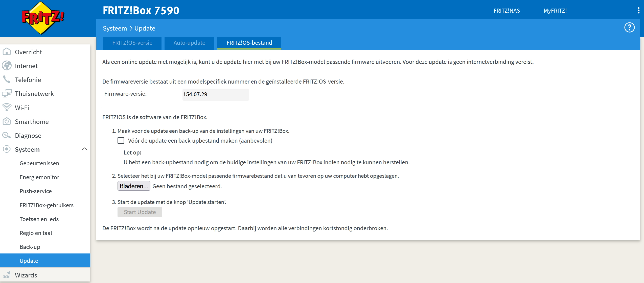Click the FRITZ! logo

[x=43, y=18]
